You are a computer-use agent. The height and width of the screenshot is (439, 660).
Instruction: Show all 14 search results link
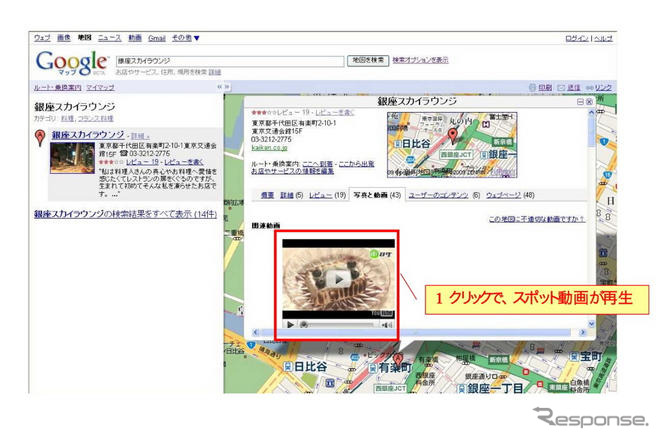(125, 214)
